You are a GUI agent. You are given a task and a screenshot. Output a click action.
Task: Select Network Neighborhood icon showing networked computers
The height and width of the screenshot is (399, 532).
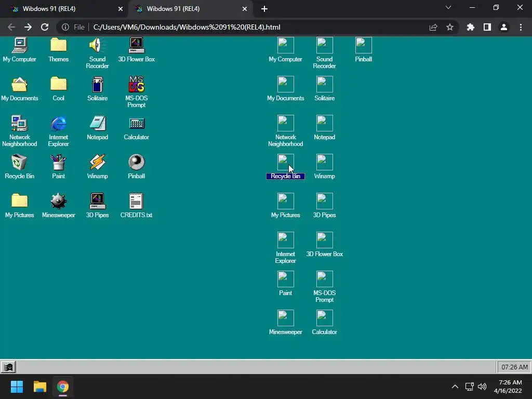(x=19, y=123)
